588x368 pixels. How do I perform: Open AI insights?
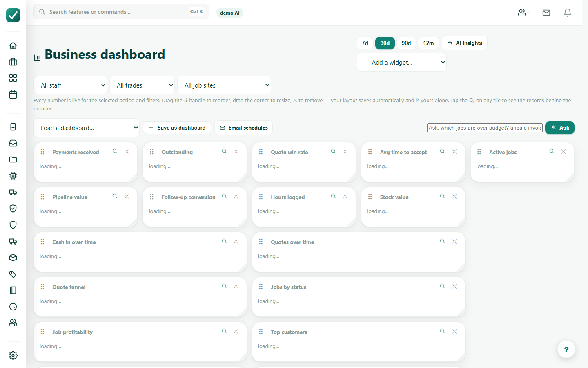[465, 43]
